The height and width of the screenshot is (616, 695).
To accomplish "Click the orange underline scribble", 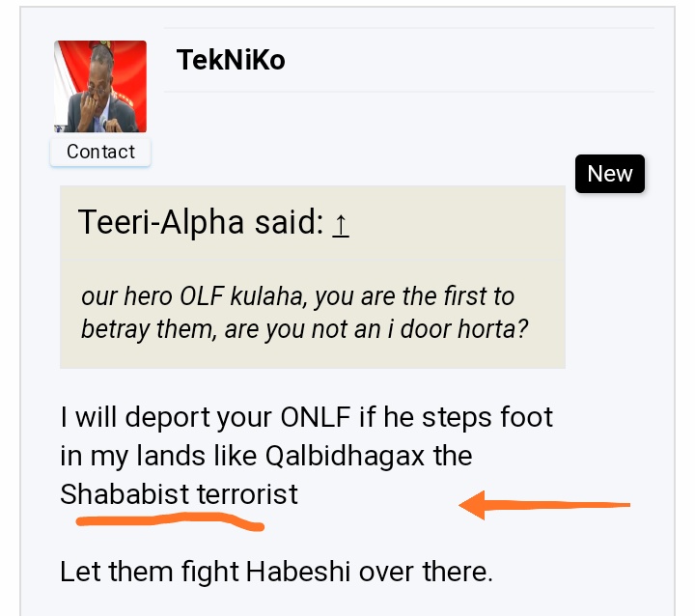I will pyautogui.click(x=170, y=521).
